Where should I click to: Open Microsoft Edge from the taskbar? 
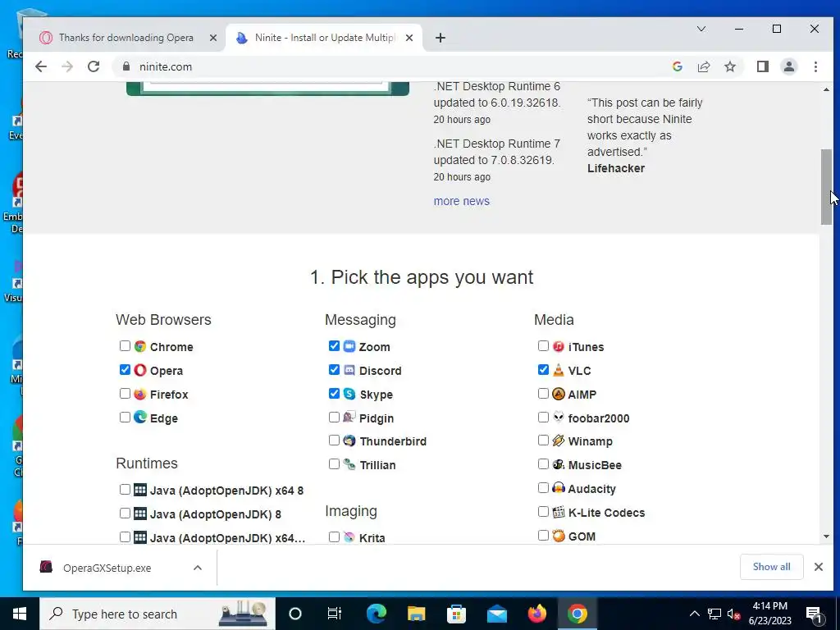[x=376, y=614]
